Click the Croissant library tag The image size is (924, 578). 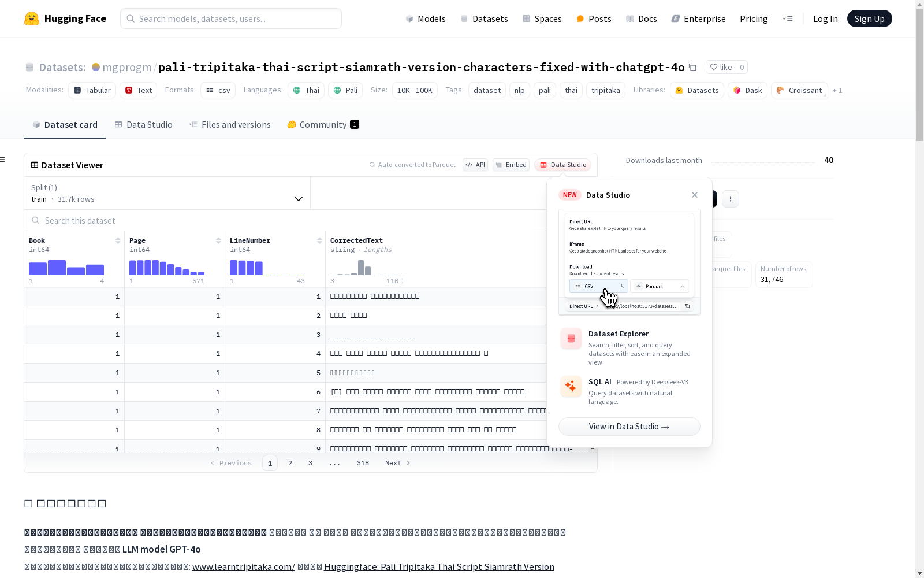(799, 90)
